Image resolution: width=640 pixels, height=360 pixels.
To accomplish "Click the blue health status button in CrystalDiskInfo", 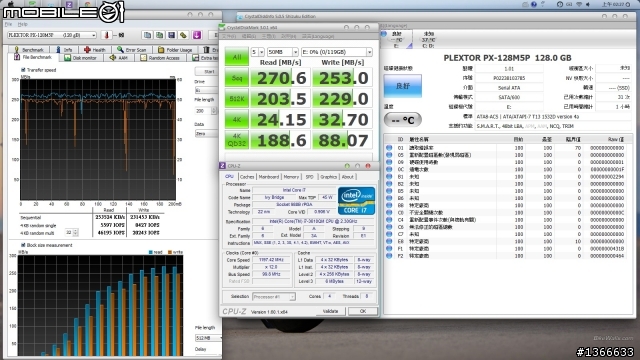I will point(402,86).
